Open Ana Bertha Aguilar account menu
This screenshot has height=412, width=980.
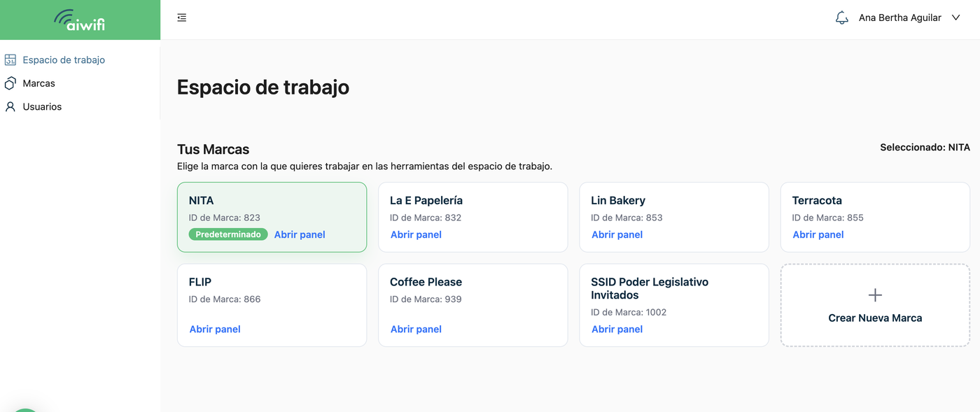pos(899,18)
